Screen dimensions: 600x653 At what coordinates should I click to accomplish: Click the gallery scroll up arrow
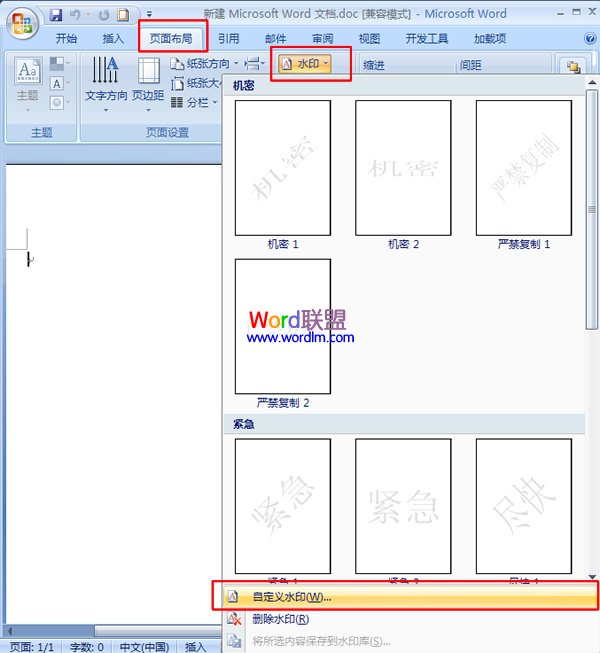(x=592, y=82)
